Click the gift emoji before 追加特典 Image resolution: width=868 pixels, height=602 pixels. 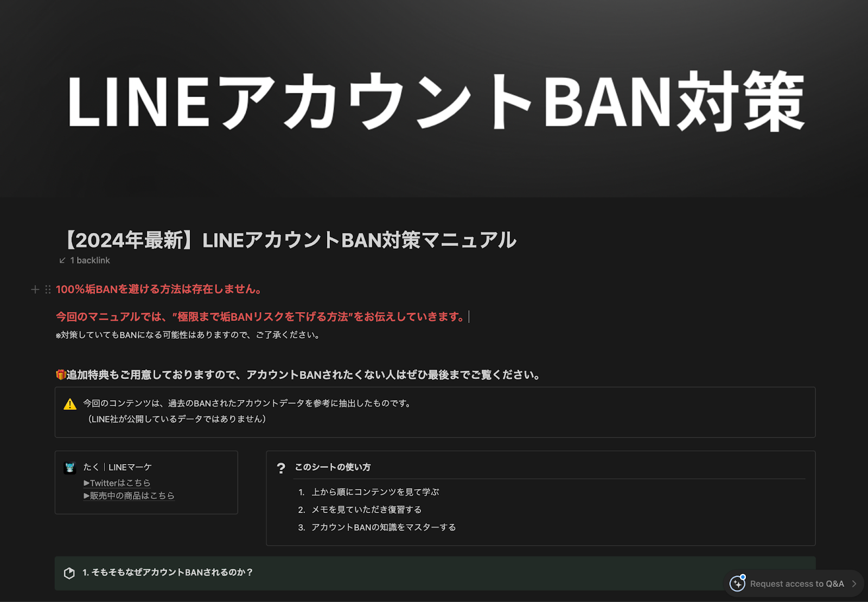tap(61, 375)
